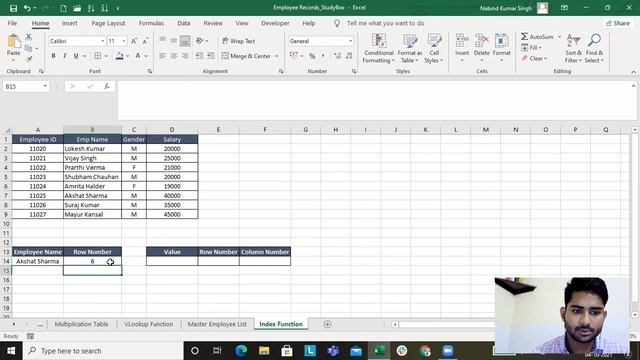Click Increase Decimal icon
This screenshot has width=640, height=360.
click(x=337, y=56)
